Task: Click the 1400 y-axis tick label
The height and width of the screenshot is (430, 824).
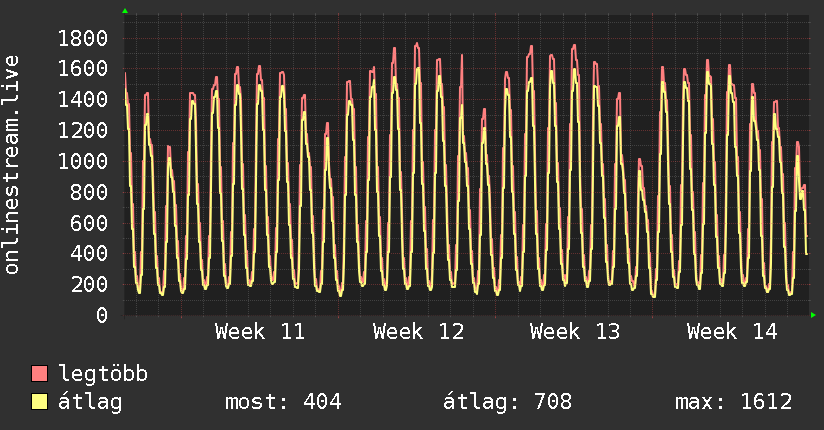Action: (x=83, y=100)
